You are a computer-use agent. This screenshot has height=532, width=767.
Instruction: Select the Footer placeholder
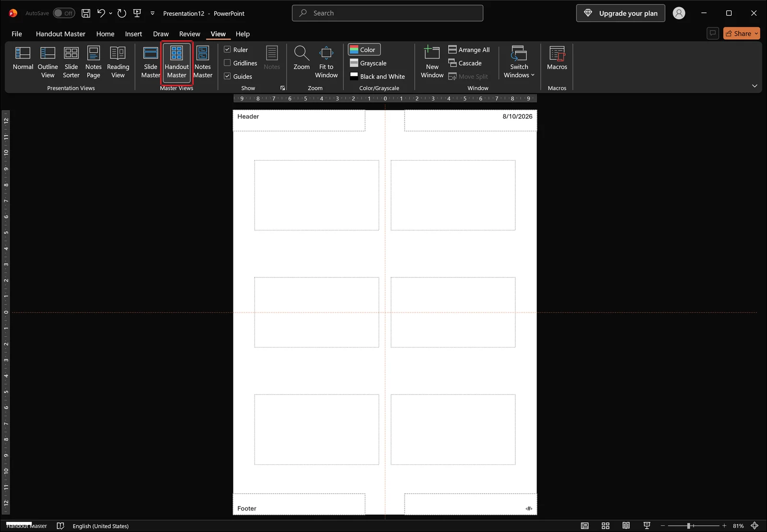299,504
